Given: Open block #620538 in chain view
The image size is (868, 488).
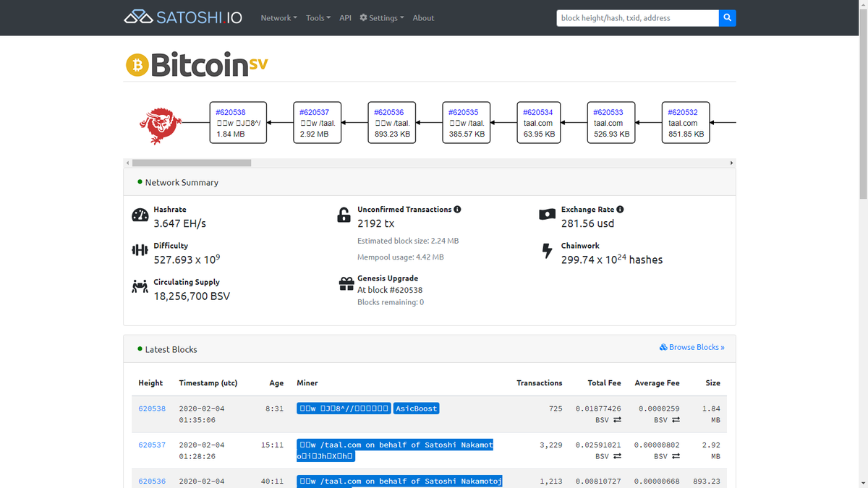Looking at the screenshot, I should point(231,112).
